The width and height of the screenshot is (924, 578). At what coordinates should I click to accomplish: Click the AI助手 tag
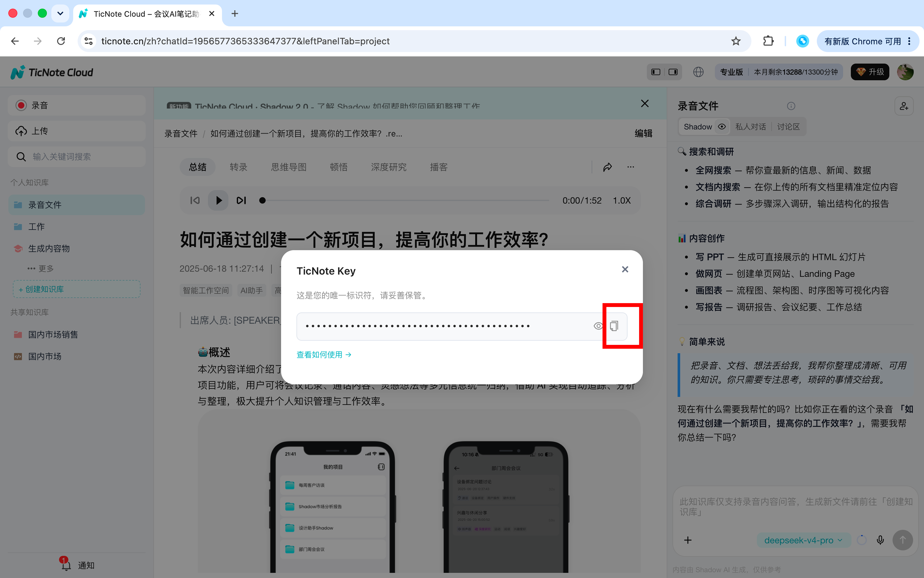click(252, 291)
